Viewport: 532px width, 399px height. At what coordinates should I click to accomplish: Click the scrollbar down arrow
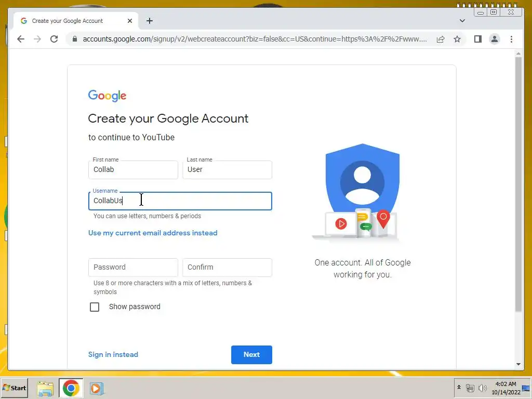click(x=518, y=364)
